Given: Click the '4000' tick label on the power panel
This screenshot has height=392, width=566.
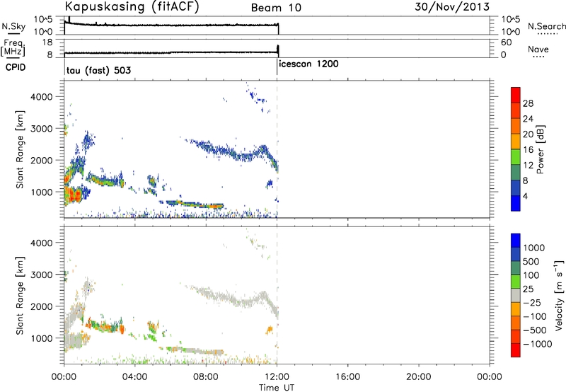Looking at the screenshot, I should click(x=41, y=97).
